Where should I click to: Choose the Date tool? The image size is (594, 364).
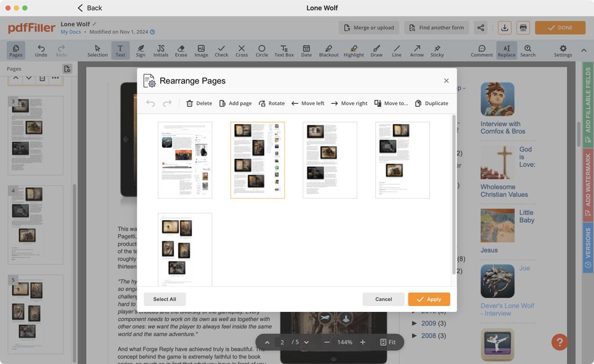click(306, 50)
